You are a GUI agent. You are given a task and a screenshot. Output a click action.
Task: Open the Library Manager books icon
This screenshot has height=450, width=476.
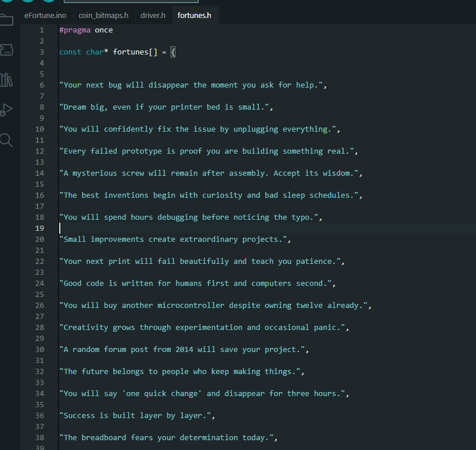[x=6, y=80]
